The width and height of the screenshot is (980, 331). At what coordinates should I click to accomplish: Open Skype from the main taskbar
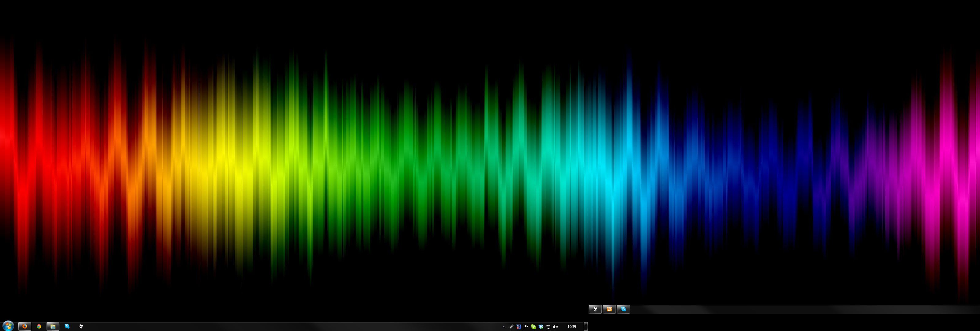[x=67, y=326]
